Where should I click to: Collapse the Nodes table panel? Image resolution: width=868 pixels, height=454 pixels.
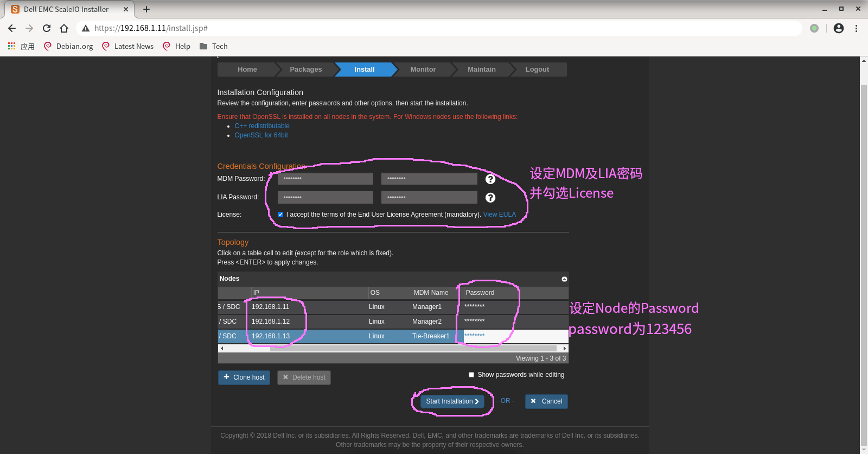[564, 279]
